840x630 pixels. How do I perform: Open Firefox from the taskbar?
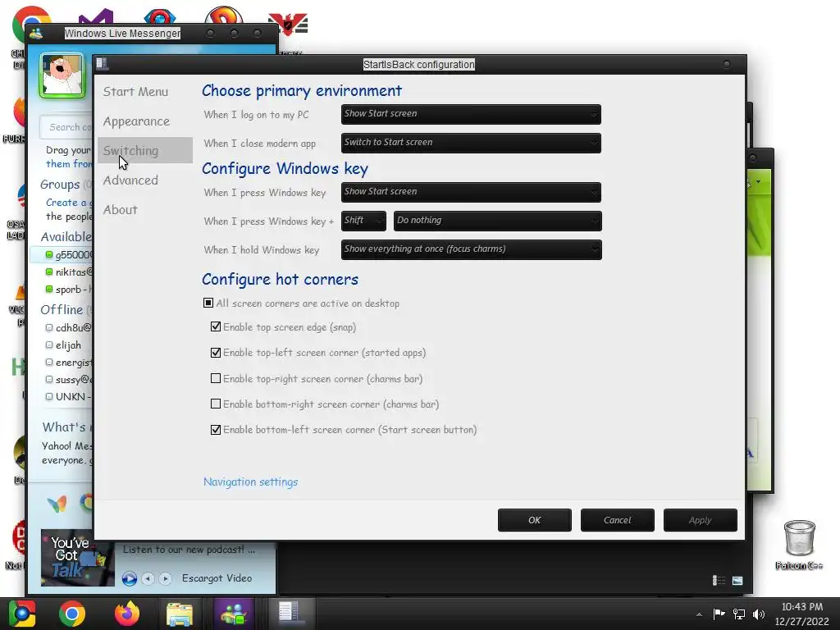126,614
